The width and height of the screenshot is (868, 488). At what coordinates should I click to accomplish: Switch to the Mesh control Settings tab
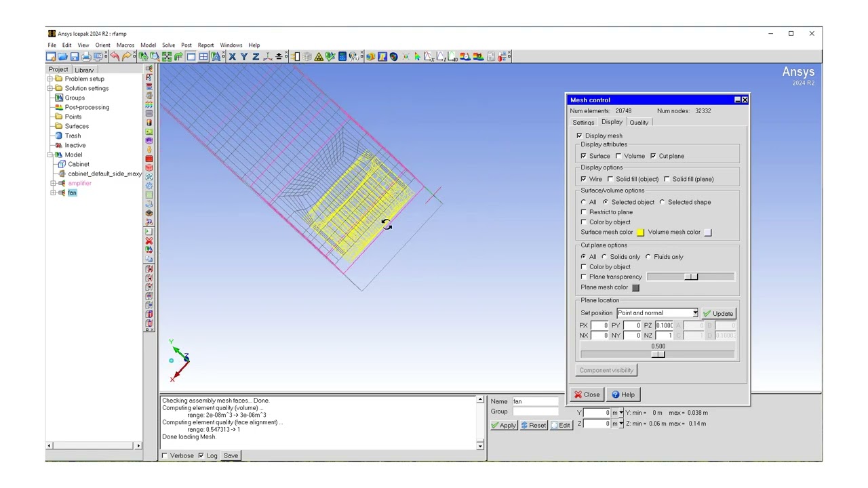(x=583, y=123)
